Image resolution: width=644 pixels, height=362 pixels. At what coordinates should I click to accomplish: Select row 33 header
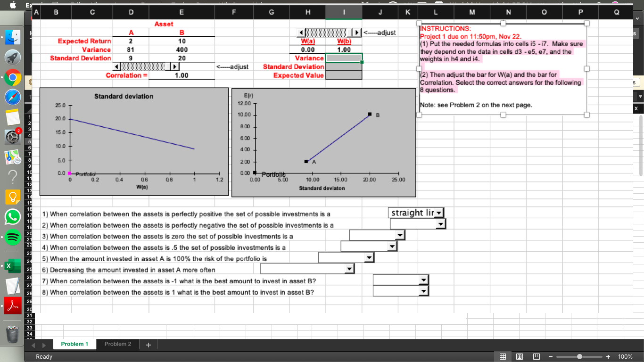pyautogui.click(x=30, y=328)
